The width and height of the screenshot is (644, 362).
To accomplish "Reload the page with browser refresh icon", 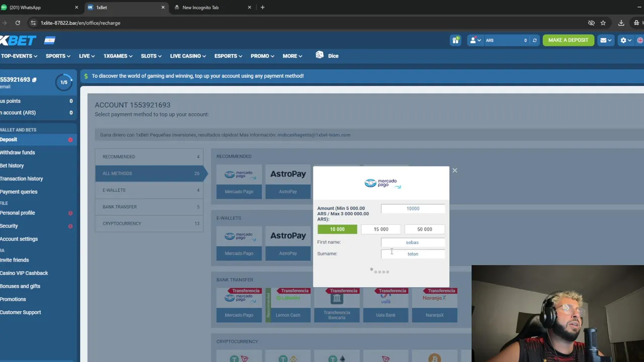I will [18, 23].
